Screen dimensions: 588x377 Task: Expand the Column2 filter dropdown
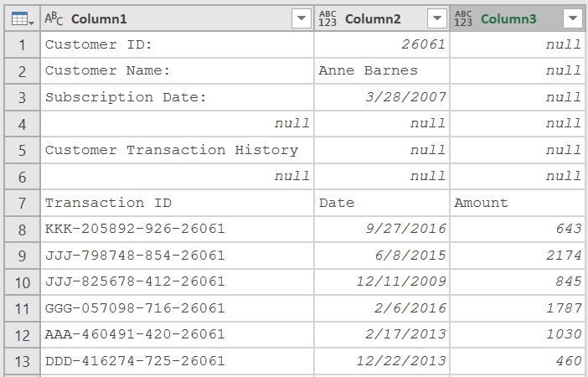[x=437, y=18]
